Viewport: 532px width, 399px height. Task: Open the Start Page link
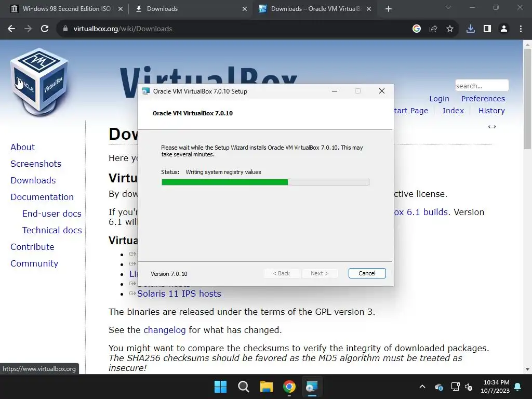point(411,111)
